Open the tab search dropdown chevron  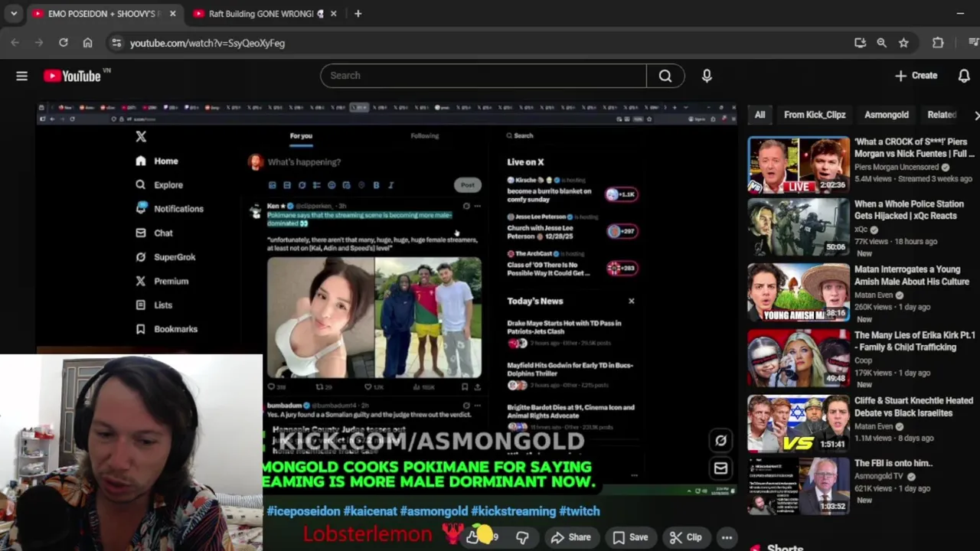[14, 14]
